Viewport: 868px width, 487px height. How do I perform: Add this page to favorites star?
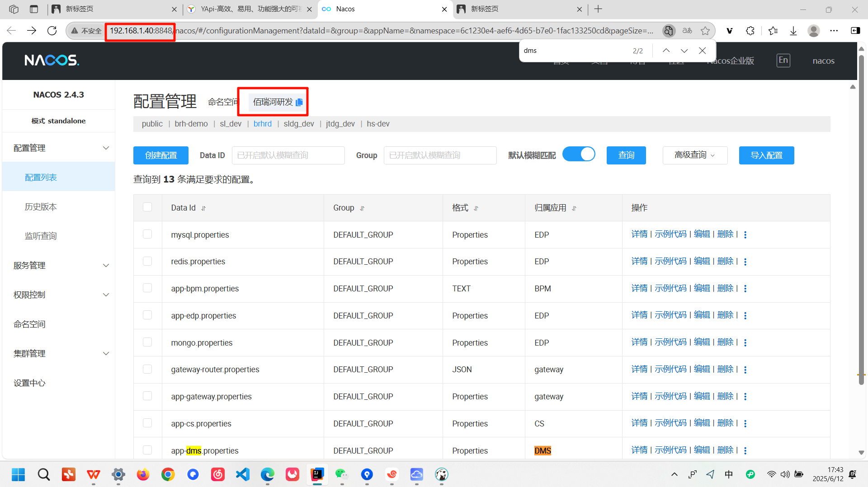coord(705,31)
